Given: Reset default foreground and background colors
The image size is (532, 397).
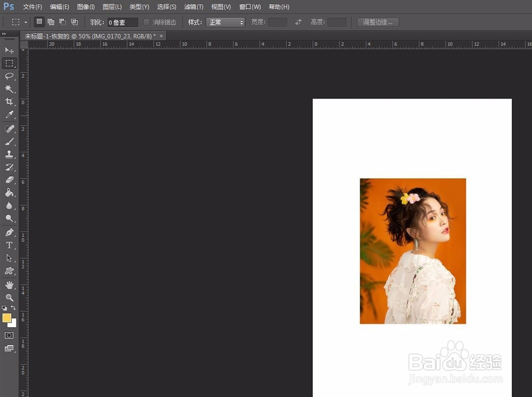Looking at the screenshot, I should (4, 308).
